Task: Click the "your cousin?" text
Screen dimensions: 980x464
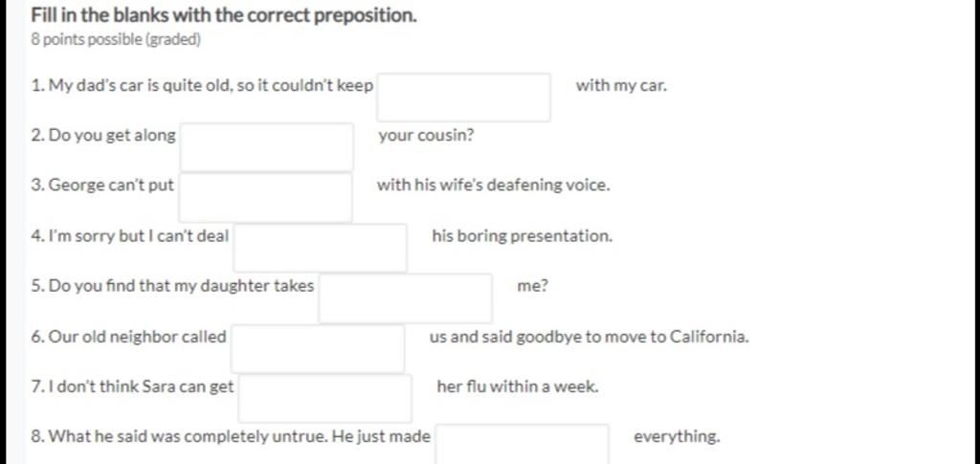Action: coord(426,136)
